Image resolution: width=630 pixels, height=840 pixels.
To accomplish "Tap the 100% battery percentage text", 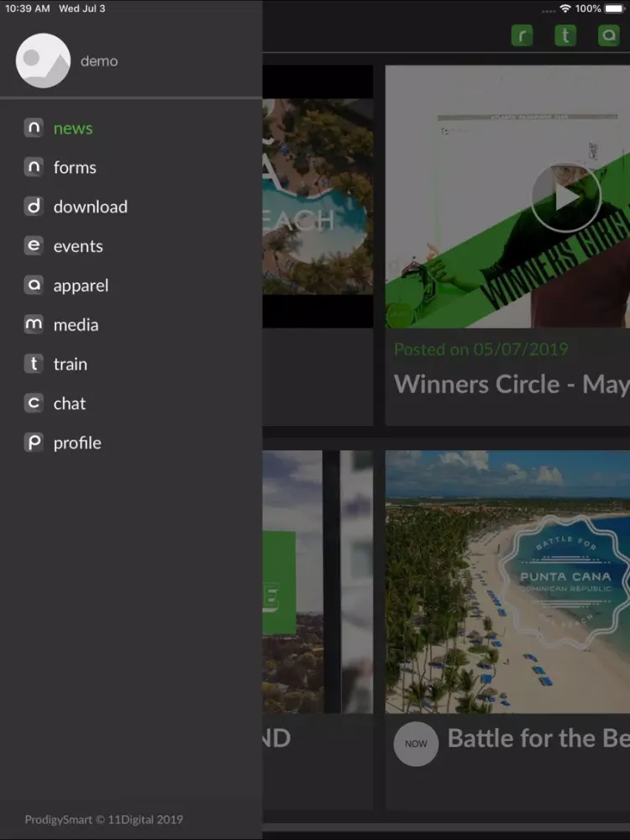I will click(588, 8).
